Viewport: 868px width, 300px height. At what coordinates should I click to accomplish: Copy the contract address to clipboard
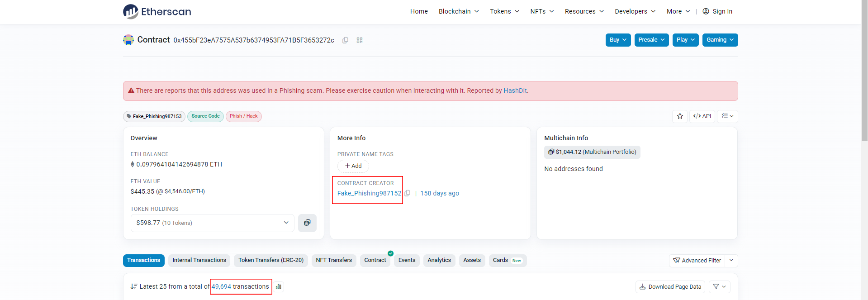pos(345,40)
